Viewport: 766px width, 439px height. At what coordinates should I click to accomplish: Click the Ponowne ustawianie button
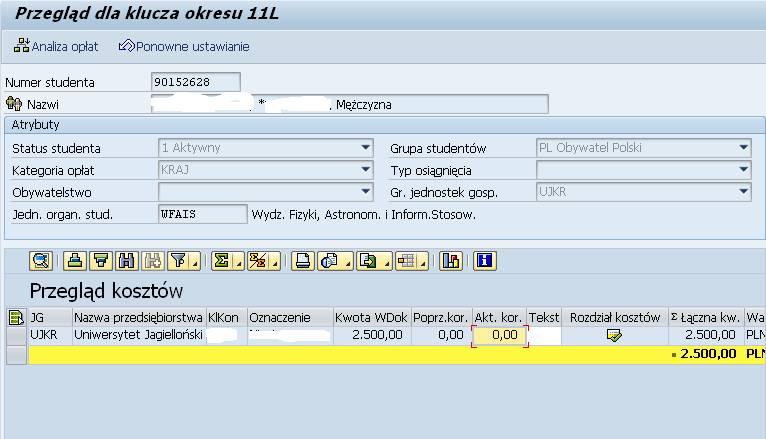point(184,46)
